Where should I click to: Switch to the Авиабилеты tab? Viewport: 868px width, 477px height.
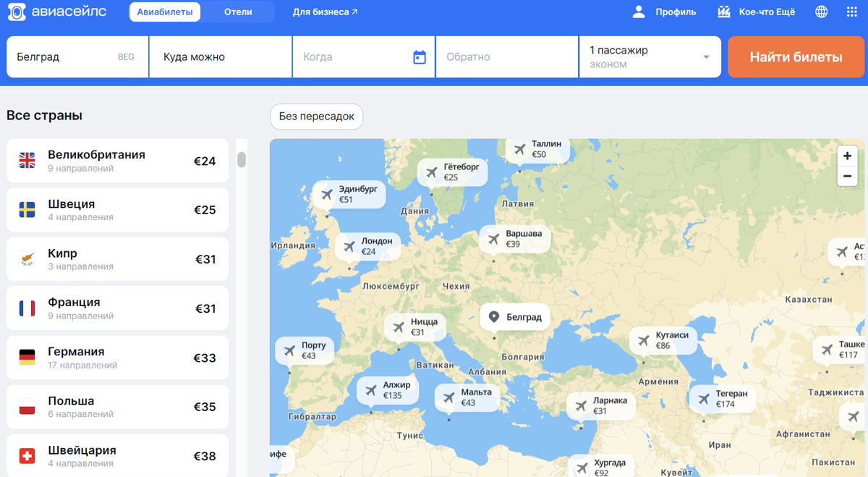pyautogui.click(x=165, y=12)
